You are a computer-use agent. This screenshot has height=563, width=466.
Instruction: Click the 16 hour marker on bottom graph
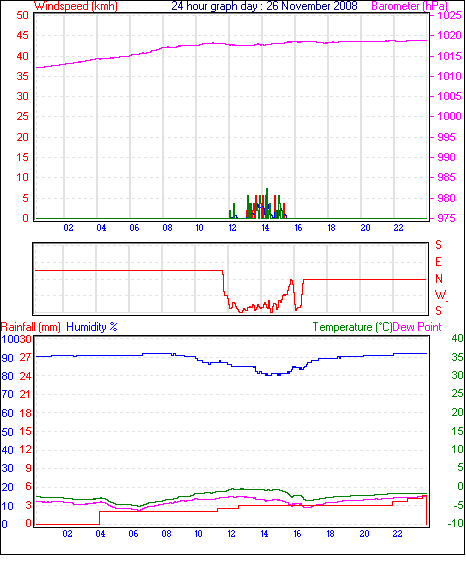click(x=297, y=534)
